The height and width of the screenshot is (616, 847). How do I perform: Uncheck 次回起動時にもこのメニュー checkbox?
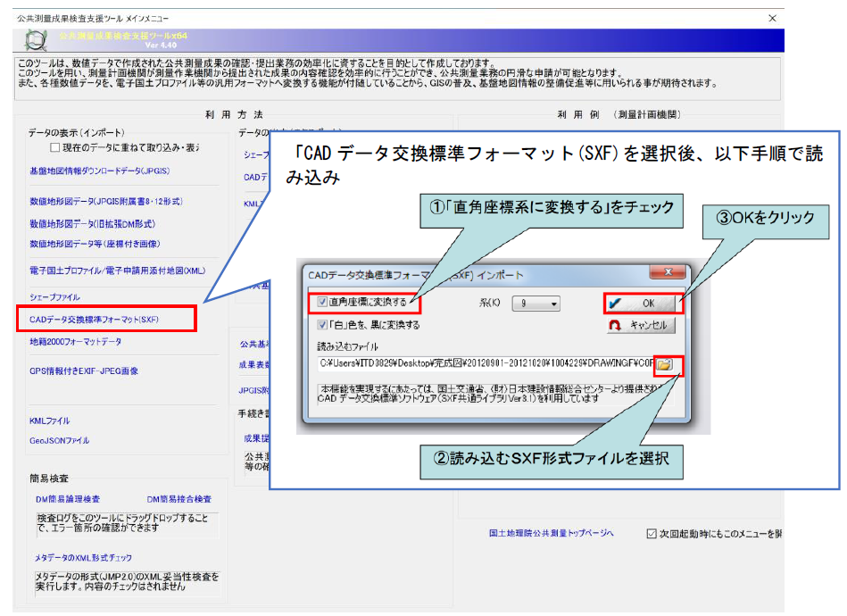click(651, 534)
